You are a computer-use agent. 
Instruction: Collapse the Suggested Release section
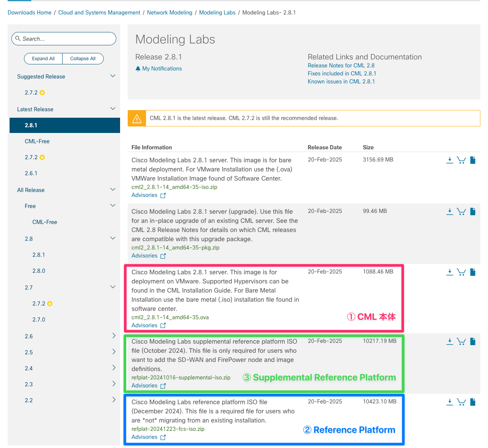click(x=113, y=76)
